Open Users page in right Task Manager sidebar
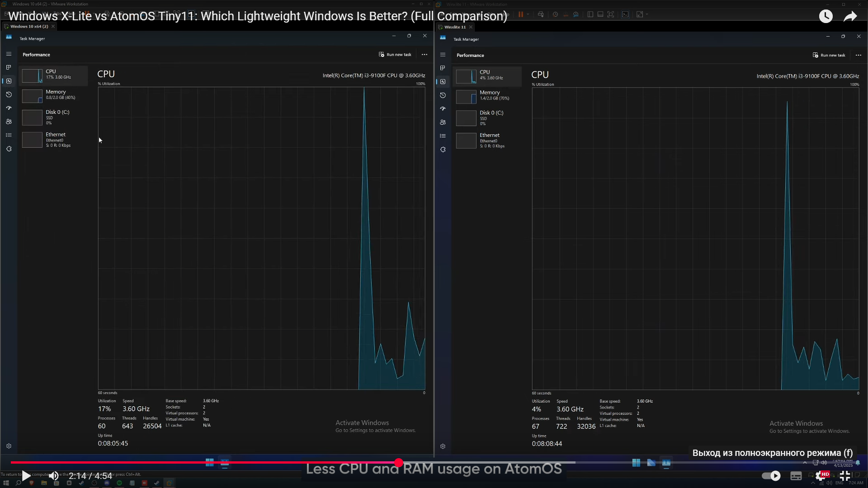The image size is (868, 488). point(443,122)
